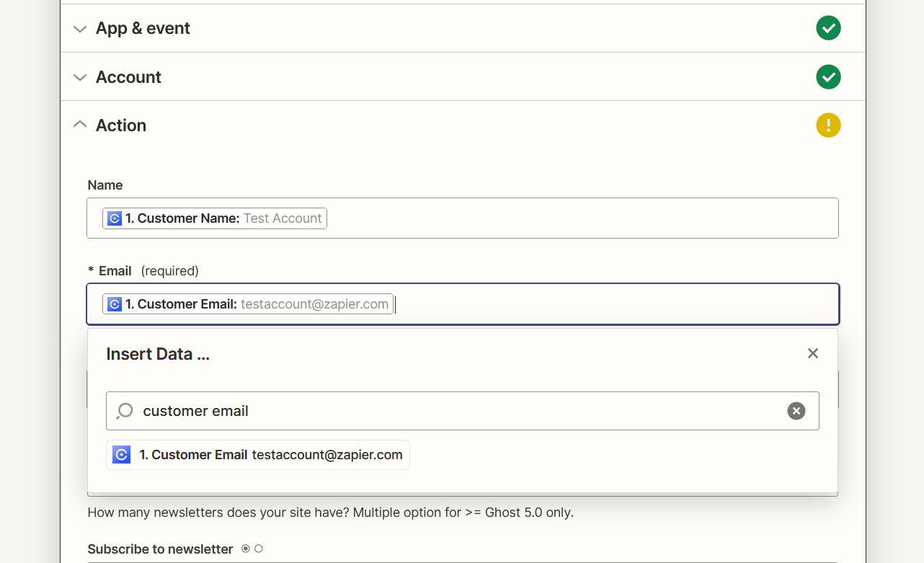This screenshot has height=563, width=924.
Task: Click the green checkmark for App & event
Action: pos(828,29)
